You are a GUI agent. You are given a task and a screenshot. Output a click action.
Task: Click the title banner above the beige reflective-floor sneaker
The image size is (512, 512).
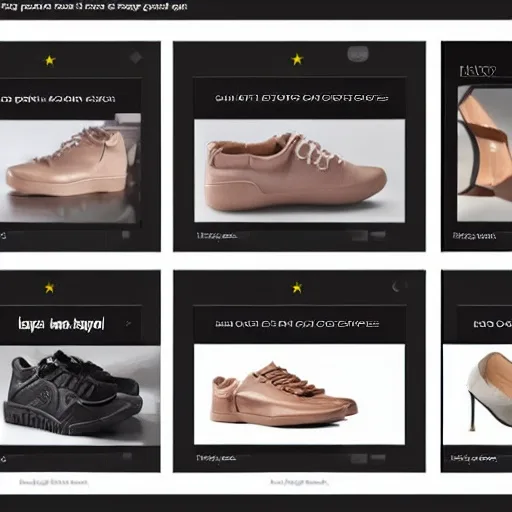[70, 99]
